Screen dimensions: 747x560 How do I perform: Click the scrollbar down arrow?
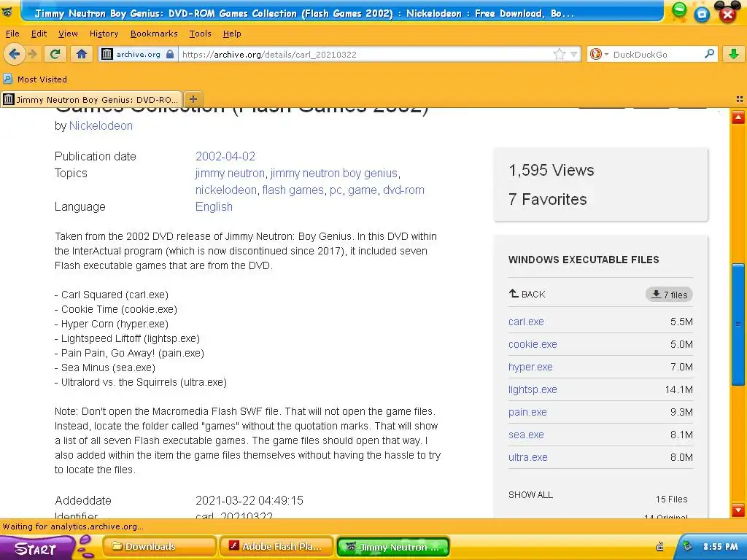(738, 510)
